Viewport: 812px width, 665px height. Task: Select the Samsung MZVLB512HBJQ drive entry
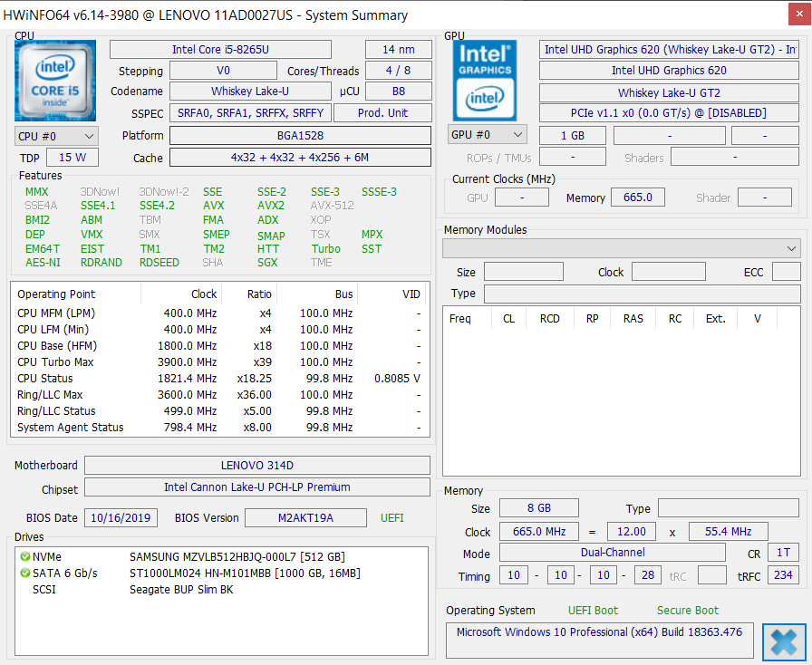coord(237,557)
